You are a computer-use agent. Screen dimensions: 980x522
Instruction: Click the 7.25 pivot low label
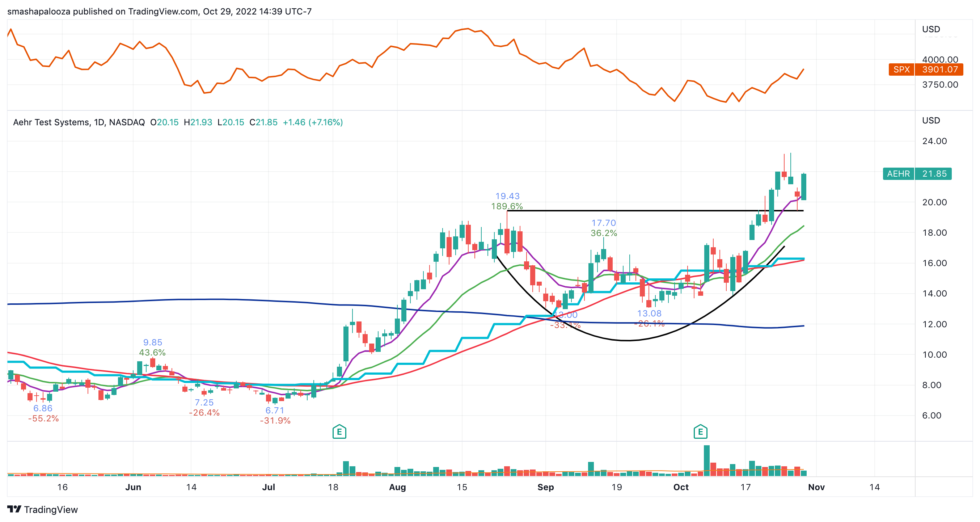click(204, 402)
